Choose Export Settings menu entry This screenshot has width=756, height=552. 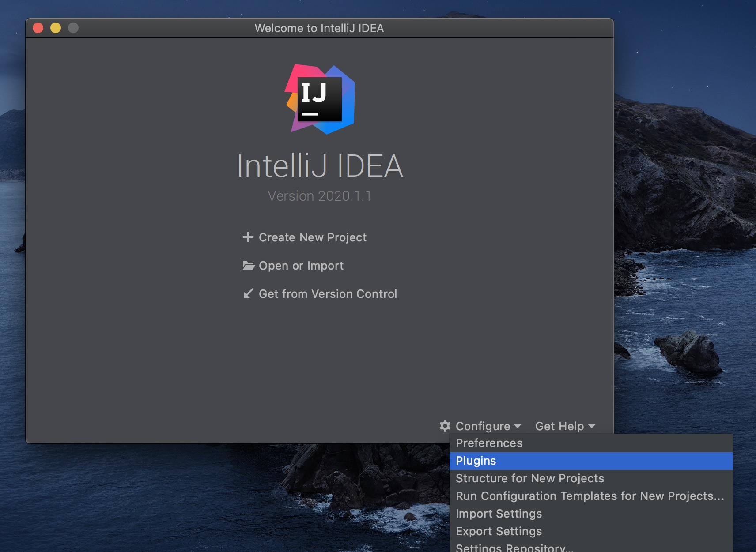click(x=499, y=531)
